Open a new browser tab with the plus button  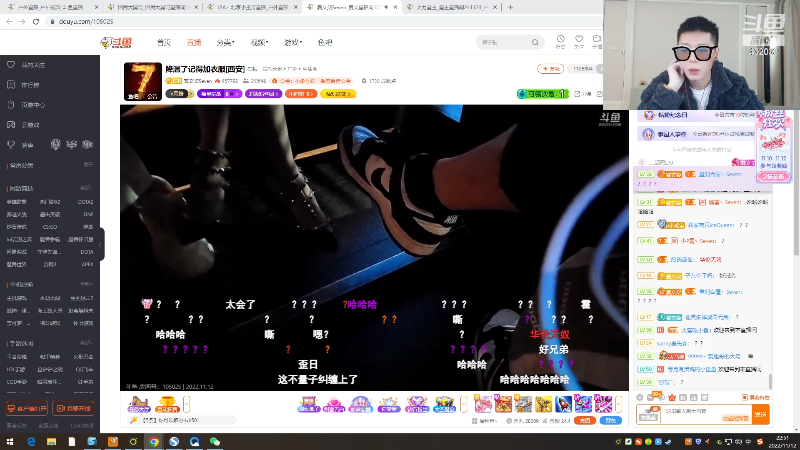pos(510,7)
